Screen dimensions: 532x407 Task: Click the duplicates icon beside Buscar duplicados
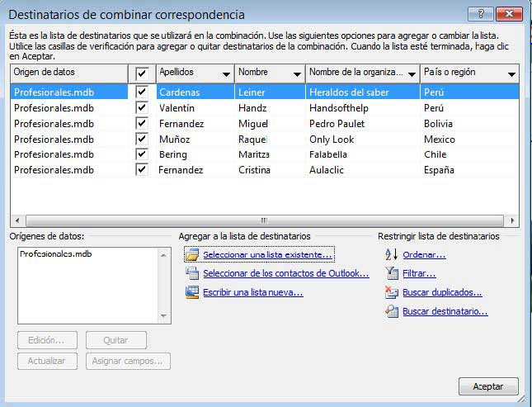[392, 292]
